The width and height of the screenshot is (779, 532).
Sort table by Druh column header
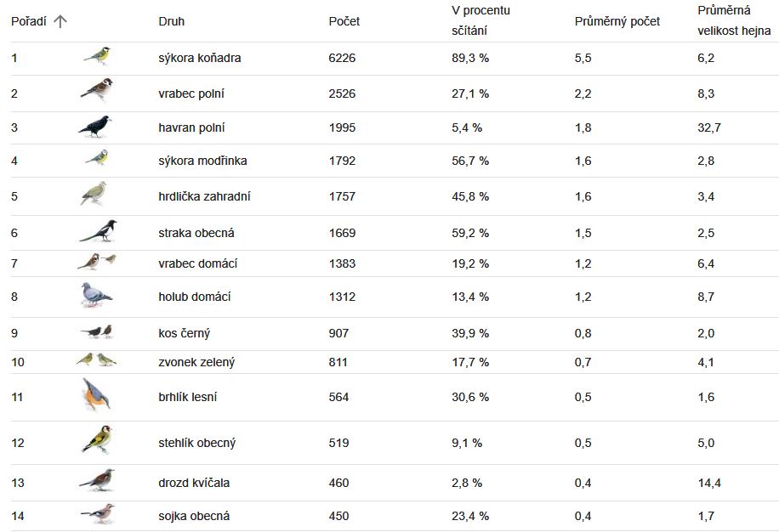(x=172, y=21)
